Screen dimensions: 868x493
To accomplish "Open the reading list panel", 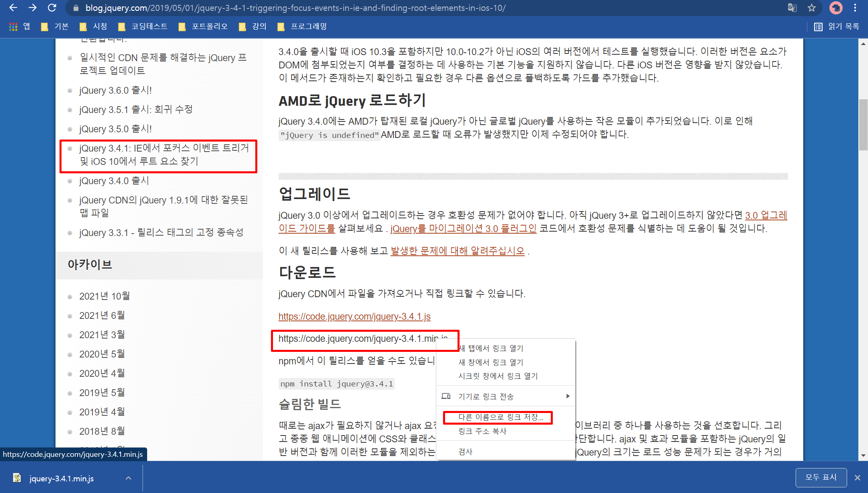I will [x=837, y=27].
